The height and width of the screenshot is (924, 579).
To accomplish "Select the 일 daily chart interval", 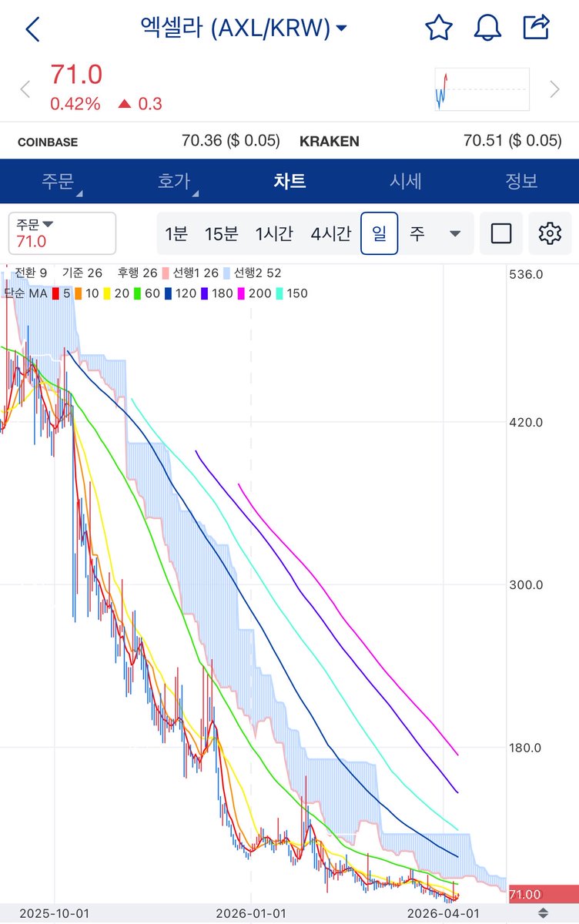I will tap(380, 233).
